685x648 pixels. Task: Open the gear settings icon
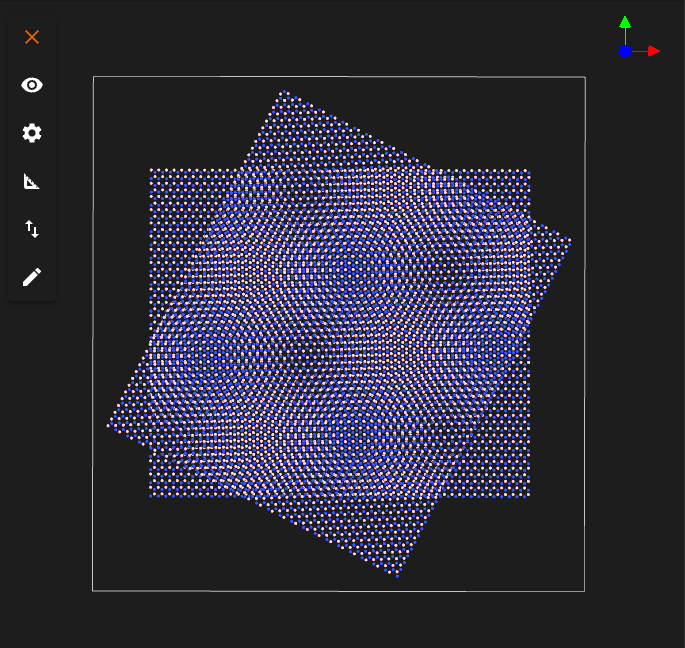(32, 133)
